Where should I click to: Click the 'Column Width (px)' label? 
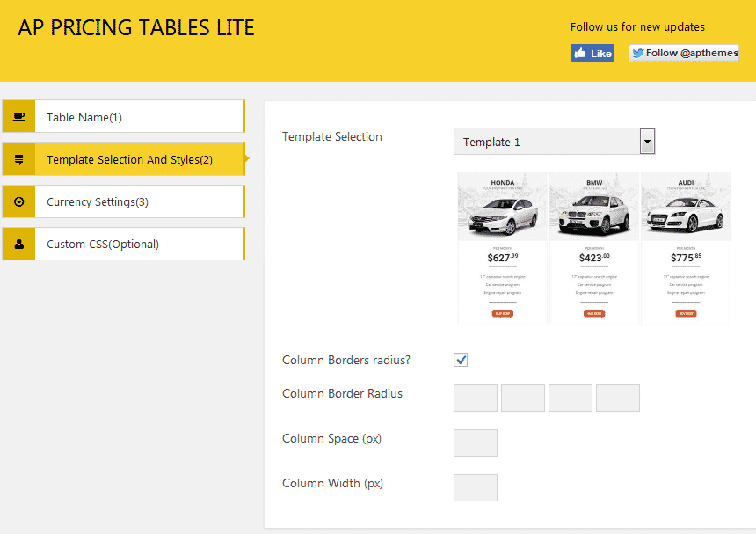(332, 483)
